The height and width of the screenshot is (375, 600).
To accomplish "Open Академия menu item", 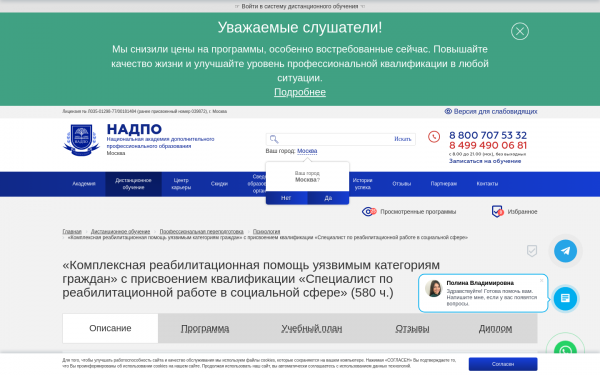I will pos(84,184).
